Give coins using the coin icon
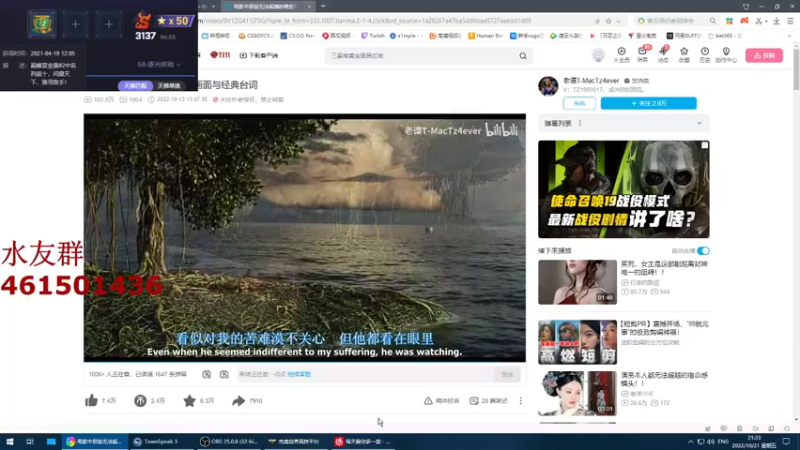 tap(140, 401)
